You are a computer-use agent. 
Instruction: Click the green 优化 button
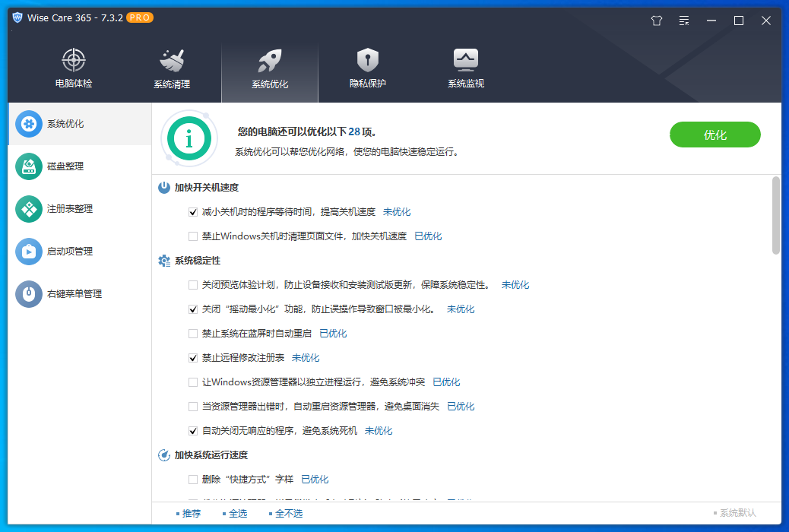click(x=715, y=135)
